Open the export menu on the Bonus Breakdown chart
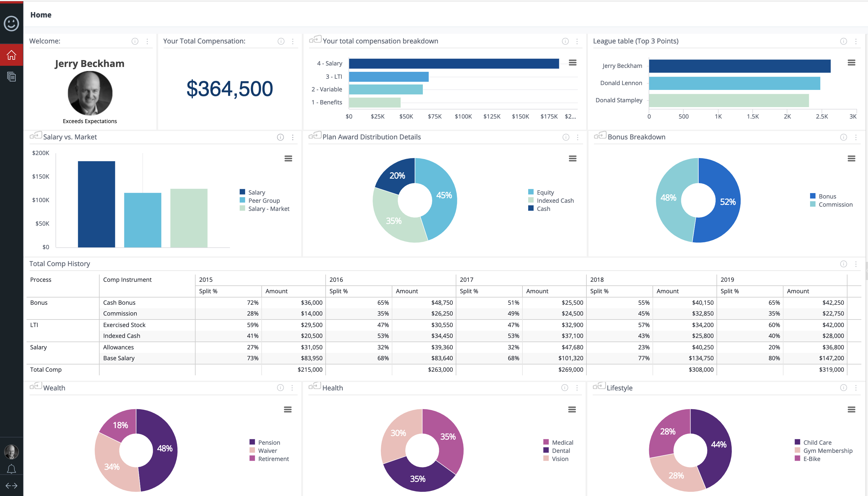The width and height of the screenshot is (868, 496). click(x=852, y=158)
